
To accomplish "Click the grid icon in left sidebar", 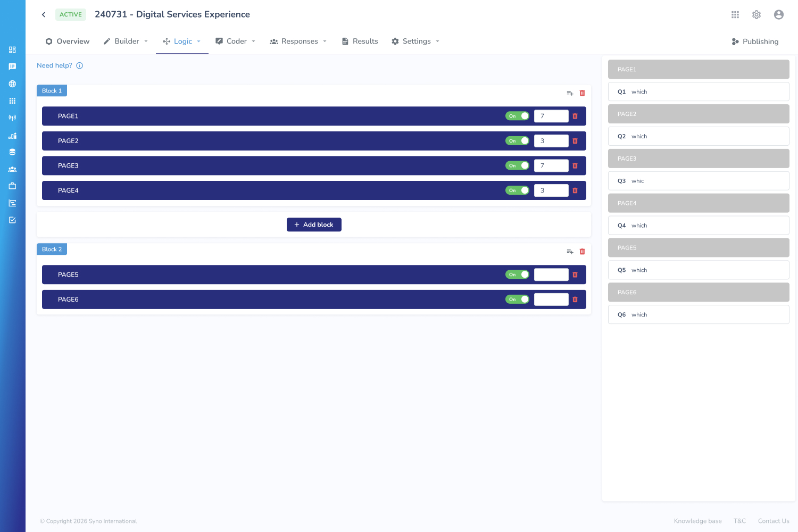I will [12, 101].
